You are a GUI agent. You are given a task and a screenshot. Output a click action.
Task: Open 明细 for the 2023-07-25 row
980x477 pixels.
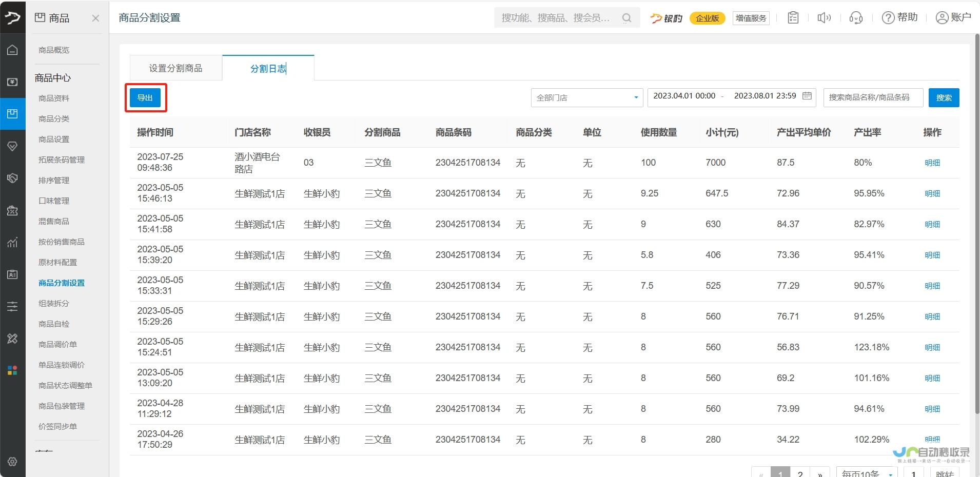click(x=932, y=163)
